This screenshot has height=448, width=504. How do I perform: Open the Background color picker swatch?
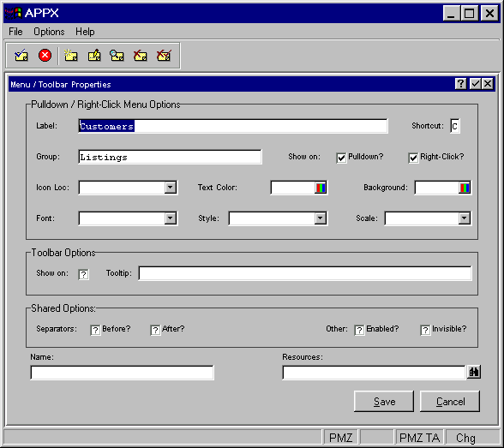pos(465,188)
